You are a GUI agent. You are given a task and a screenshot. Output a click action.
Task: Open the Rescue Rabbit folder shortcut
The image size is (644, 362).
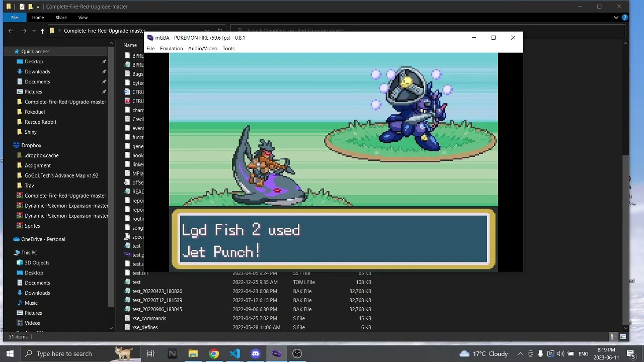pyautogui.click(x=40, y=122)
